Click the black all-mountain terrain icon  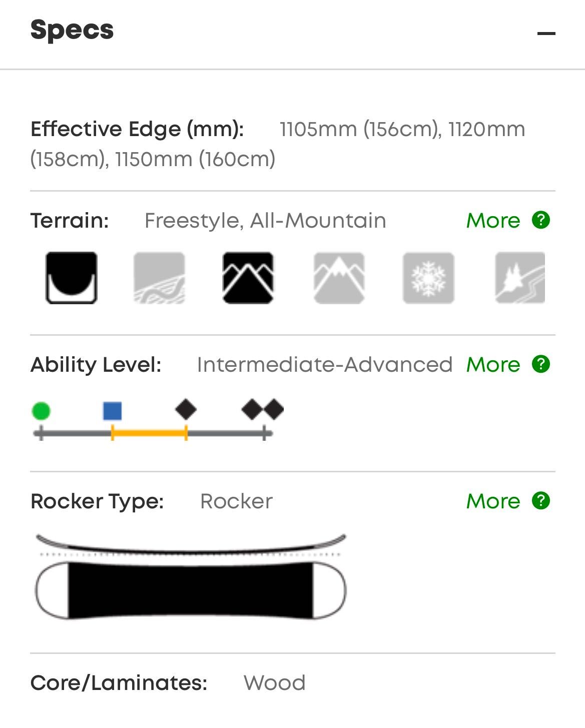click(x=248, y=278)
